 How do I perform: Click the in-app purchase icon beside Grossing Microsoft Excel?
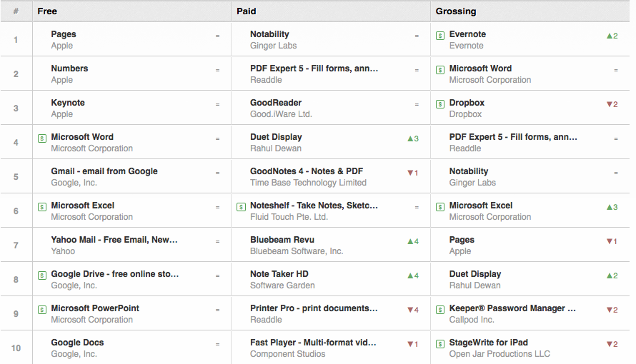click(440, 207)
